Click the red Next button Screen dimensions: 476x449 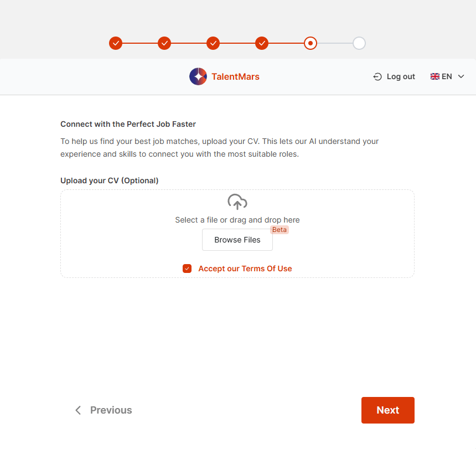(x=387, y=410)
